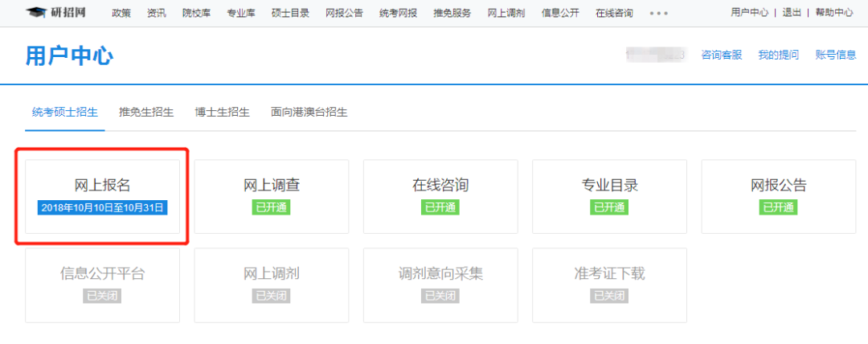Click 退出 to log out
This screenshot has width=868, height=344.
(x=791, y=13)
